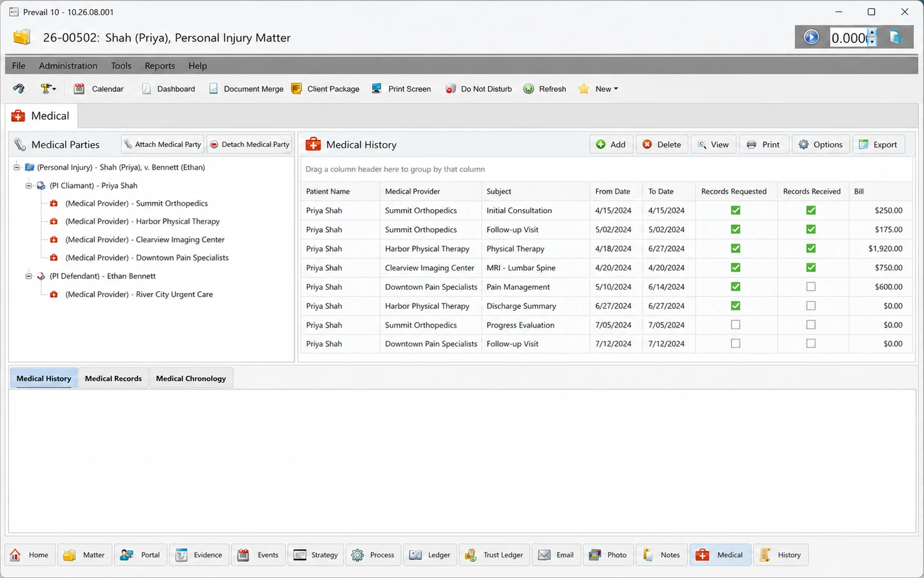
Task: Open the Email section
Action: pyautogui.click(x=557, y=555)
